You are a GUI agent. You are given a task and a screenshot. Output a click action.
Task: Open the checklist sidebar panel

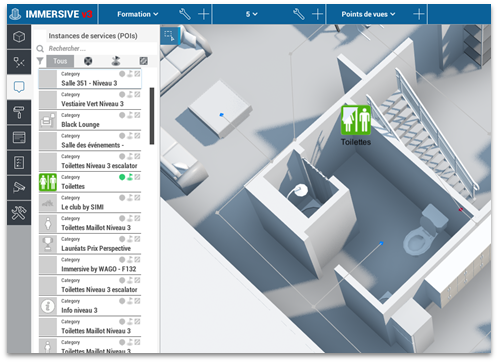pyautogui.click(x=19, y=163)
